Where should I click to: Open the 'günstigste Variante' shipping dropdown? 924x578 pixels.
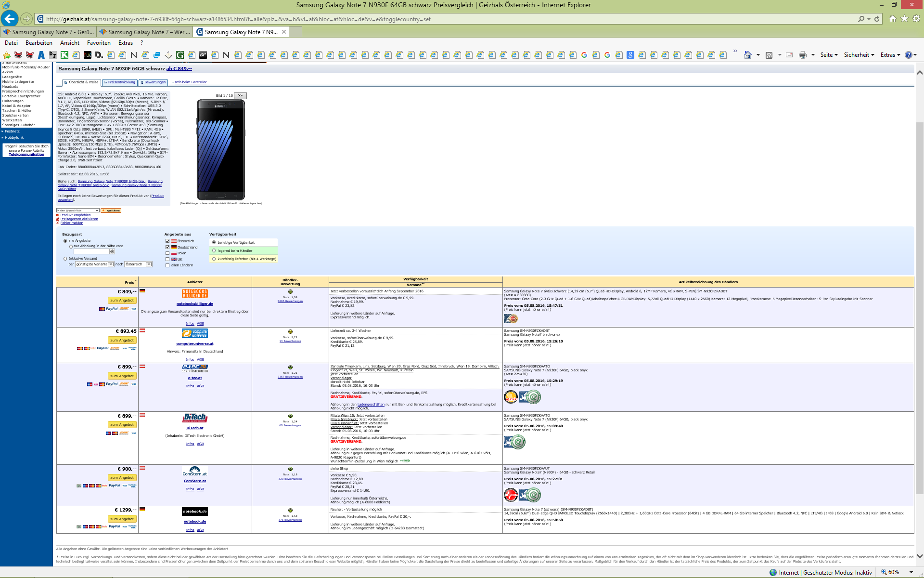94,264
